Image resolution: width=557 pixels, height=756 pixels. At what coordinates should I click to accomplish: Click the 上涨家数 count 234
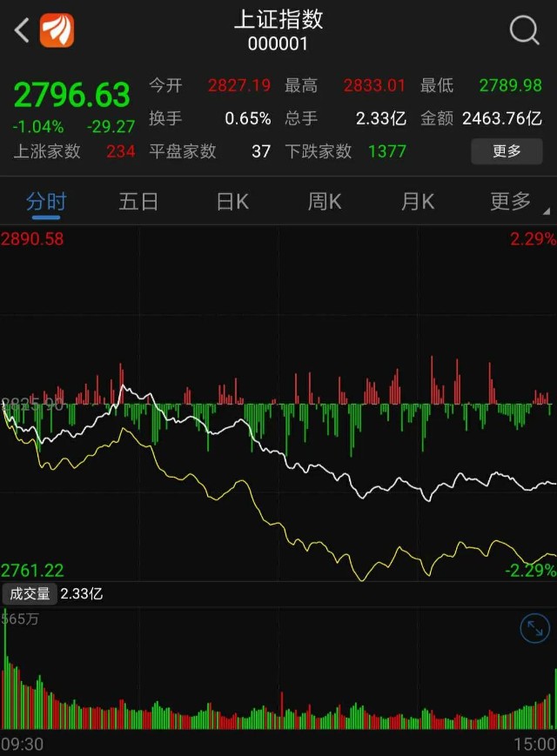[x=120, y=151]
